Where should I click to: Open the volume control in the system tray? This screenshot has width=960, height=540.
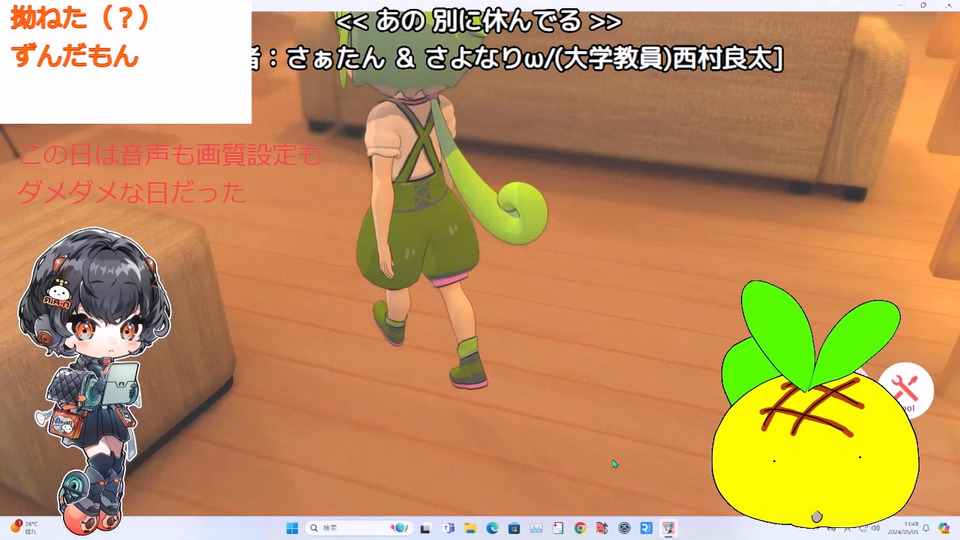point(876,528)
